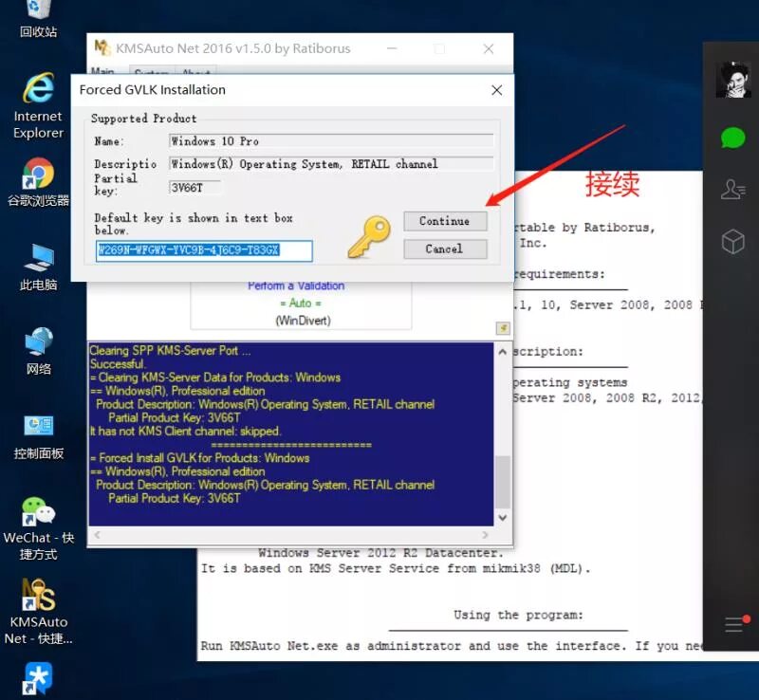Click the KMSAuto Net title bar logo
The image size is (759, 700).
[102, 47]
